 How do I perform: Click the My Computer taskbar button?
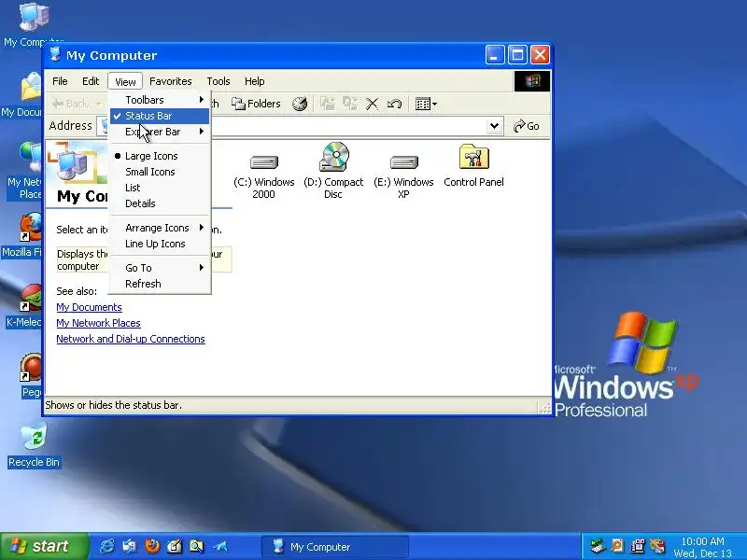[335, 547]
